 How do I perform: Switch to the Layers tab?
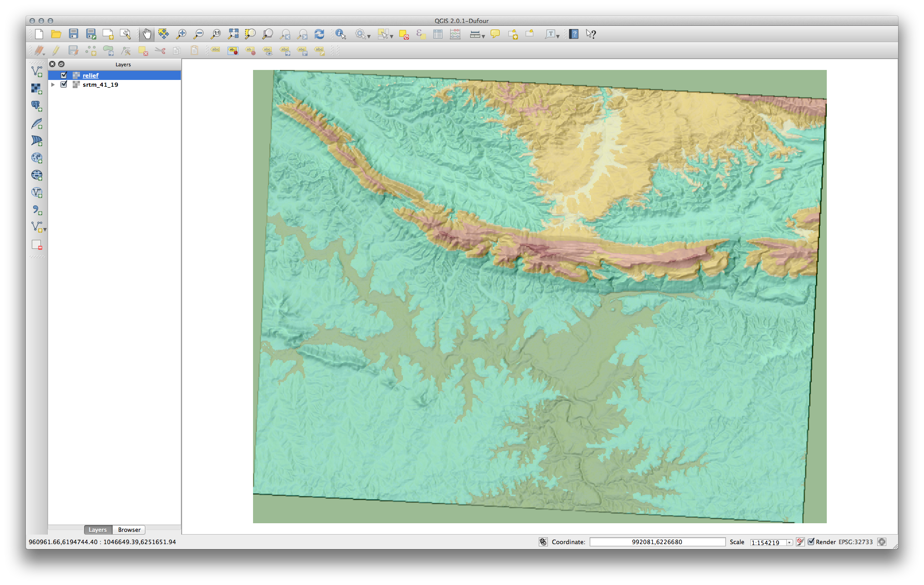point(97,530)
